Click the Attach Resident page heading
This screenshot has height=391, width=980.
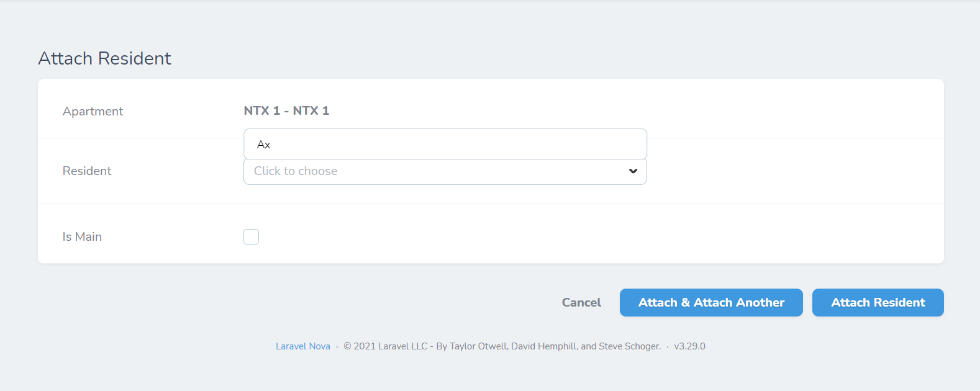104,58
